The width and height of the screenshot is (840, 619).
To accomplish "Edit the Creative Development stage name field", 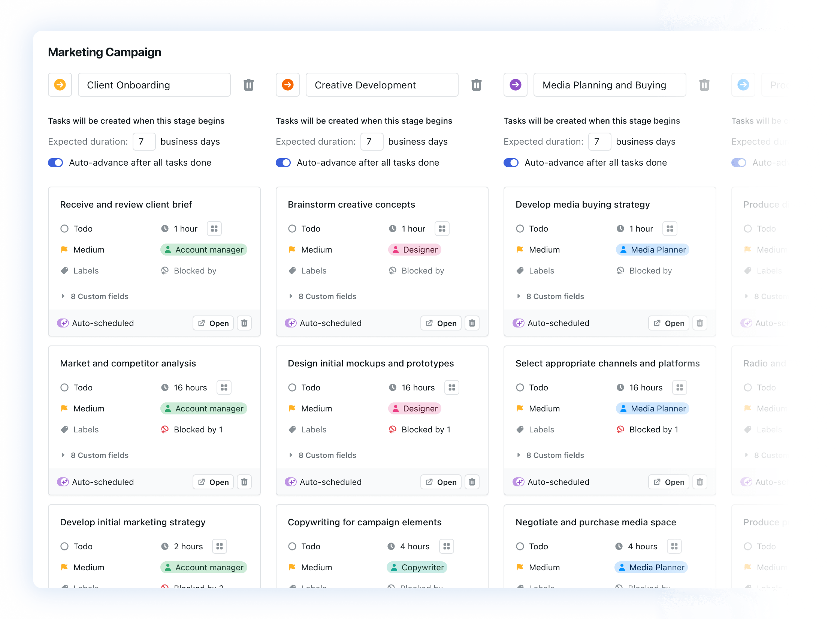I will tap(382, 85).
